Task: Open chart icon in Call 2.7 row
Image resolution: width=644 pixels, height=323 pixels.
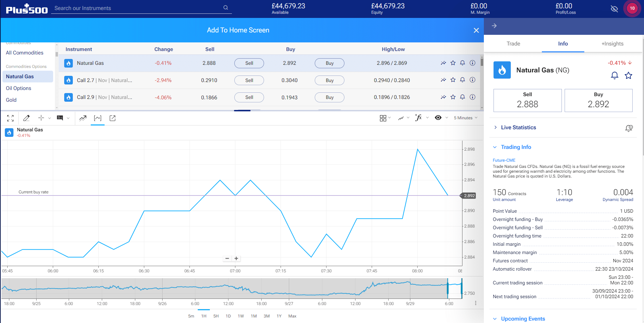Action: [443, 80]
